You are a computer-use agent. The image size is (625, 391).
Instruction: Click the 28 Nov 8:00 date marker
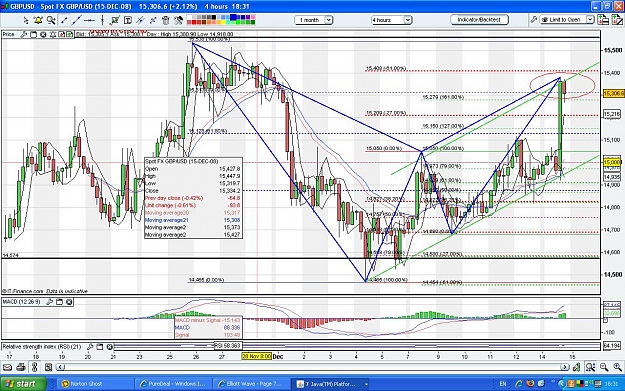point(257,356)
